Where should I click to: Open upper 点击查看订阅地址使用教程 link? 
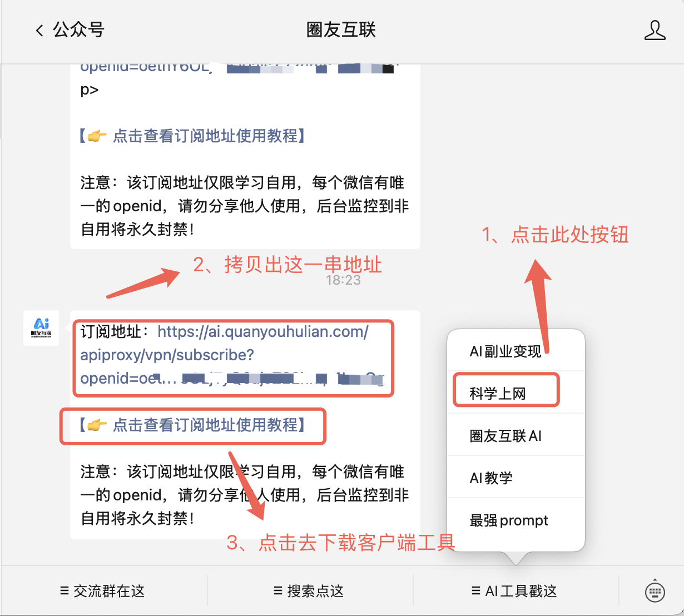[192, 136]
